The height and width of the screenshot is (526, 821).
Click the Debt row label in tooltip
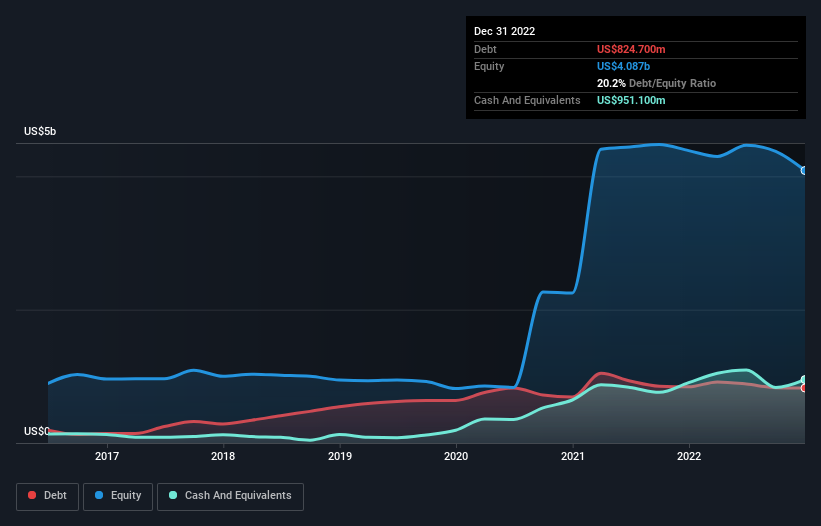(x=485, y=49)
